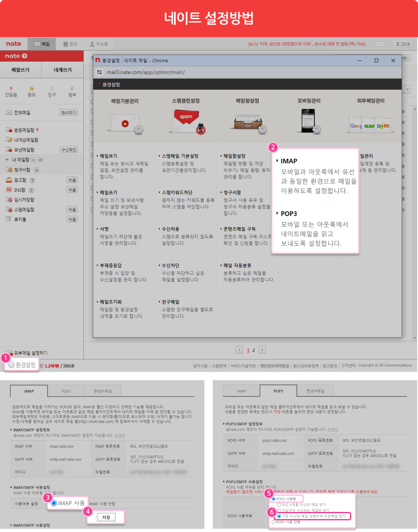Open the gear icon next to 청구서함
Viewport: 418px width, 532px height.
coord(37,170)
